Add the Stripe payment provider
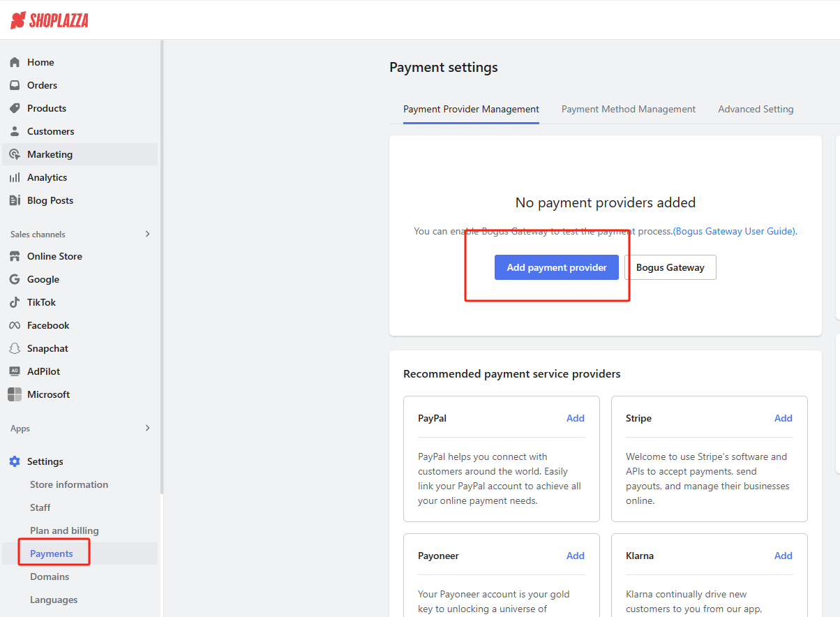Viewport: 840px width, 617px height. 783,418
